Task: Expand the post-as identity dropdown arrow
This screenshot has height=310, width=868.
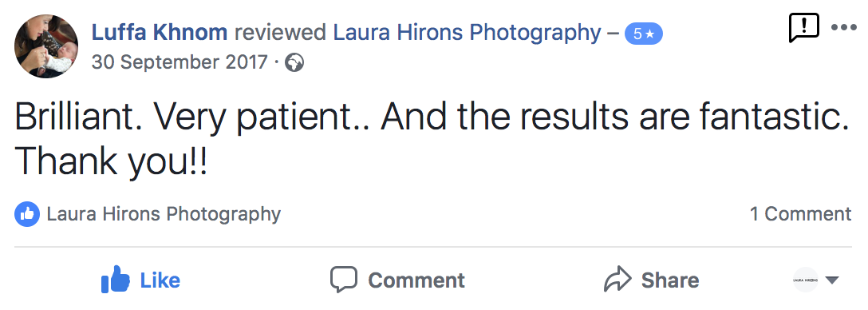Action: point(832,280)
